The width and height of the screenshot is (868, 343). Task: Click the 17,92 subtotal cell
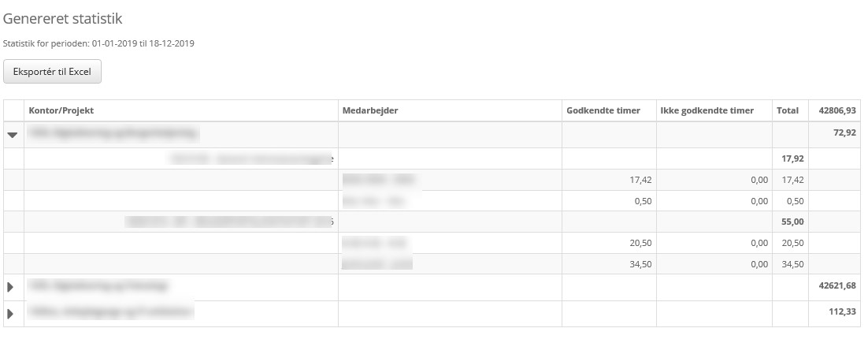(x=791, y=158)
